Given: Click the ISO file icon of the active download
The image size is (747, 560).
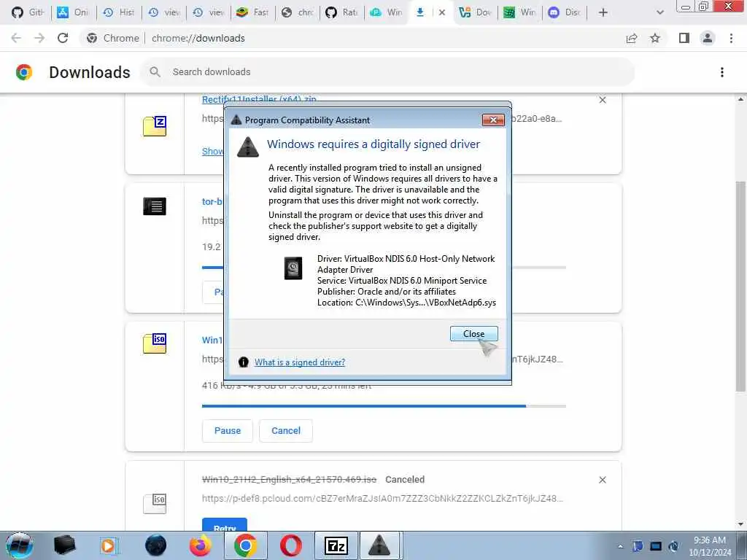Looking at the screenshot, I should pos(155,343).
